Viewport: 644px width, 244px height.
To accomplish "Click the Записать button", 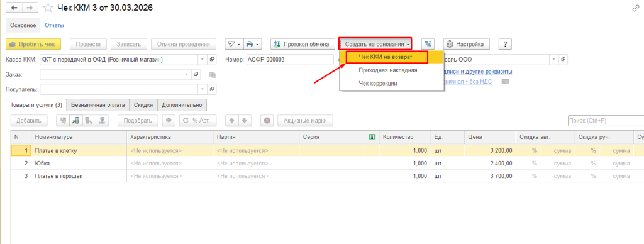I will [129, 44].
